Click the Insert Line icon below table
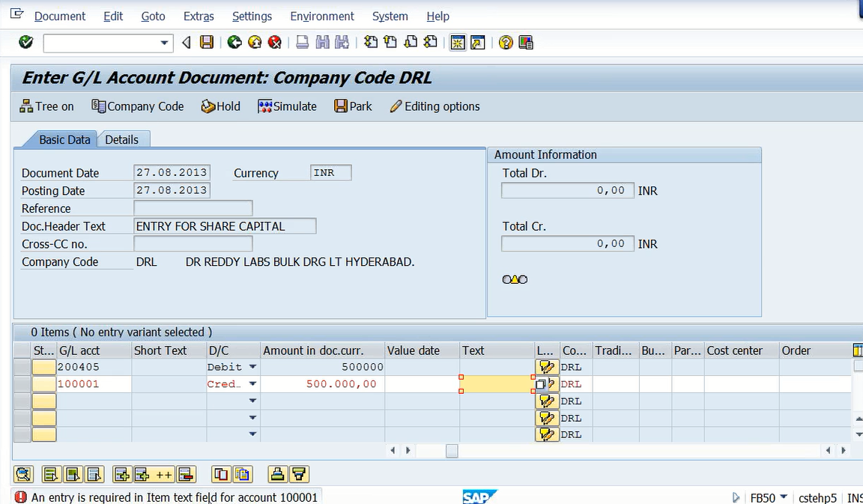This screenshot has height=504, width=863. point(121,474)
